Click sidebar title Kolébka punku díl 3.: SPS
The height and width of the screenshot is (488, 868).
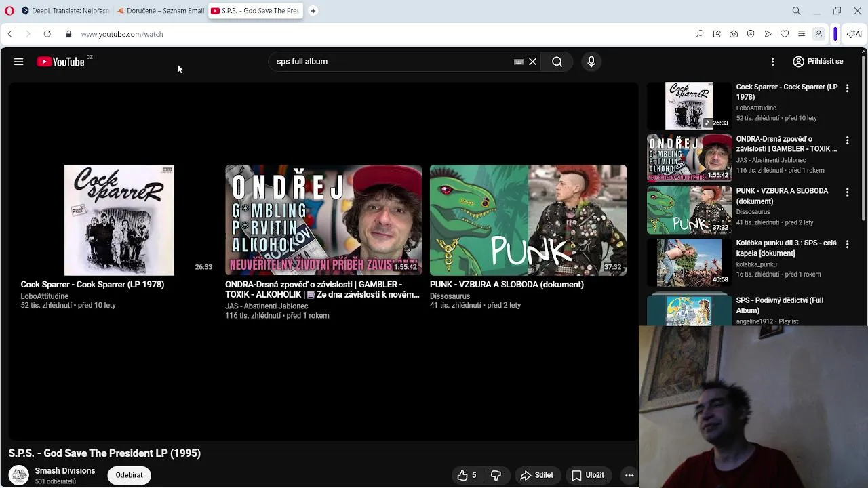click(x=787, y=248)
